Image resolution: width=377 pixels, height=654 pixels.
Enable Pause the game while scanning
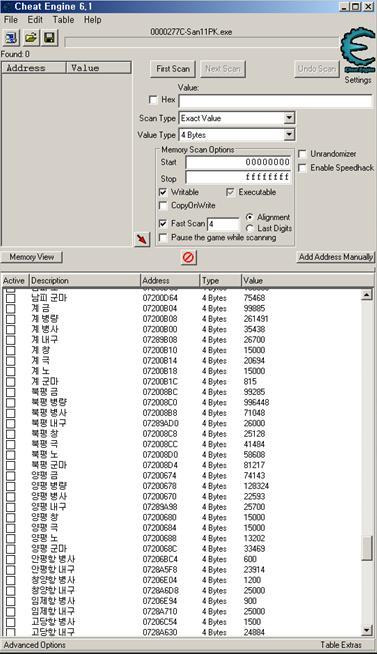[x=163, y=238]
